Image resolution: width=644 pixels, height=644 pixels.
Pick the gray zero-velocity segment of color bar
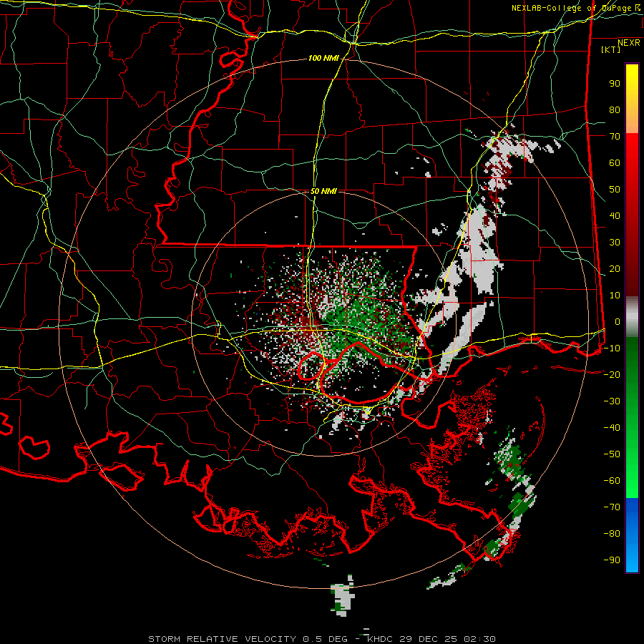pyautogui.click(x=632, y=317)
